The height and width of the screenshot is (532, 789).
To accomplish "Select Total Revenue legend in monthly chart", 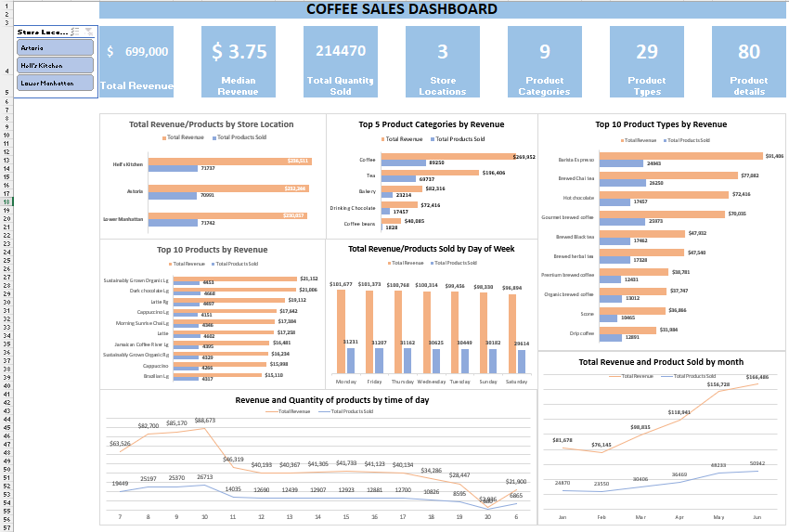I will tap(631, 376).
